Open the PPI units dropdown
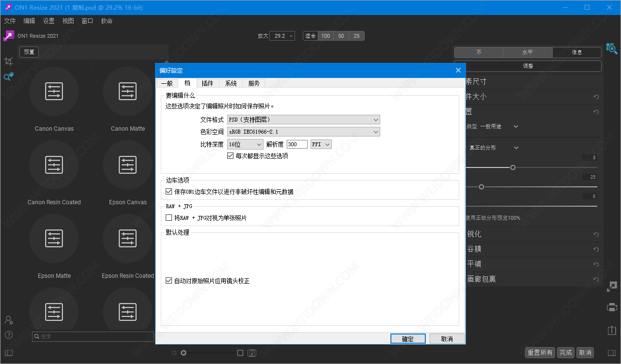The height and width of the screenshot is (364, 621). 321,144
